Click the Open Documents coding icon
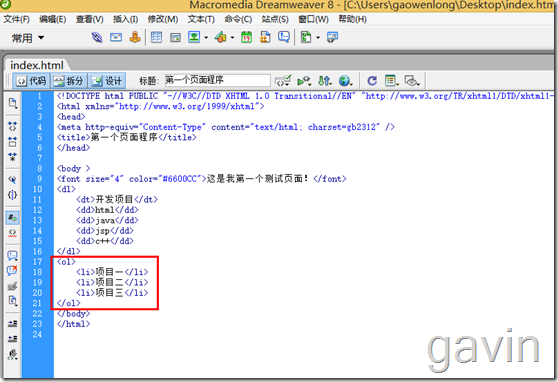The height and width of the screenshot is (382, 558). (12, 104)
